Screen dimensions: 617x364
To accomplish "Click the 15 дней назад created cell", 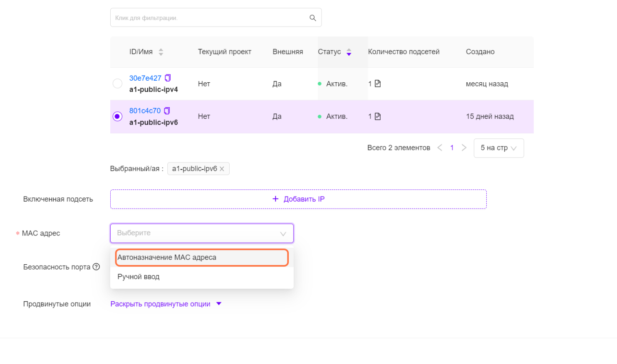I will tap(490, 116).
